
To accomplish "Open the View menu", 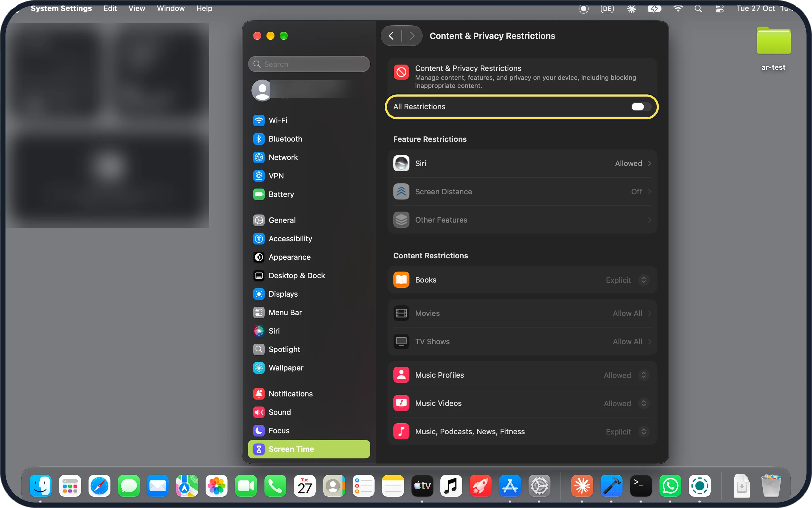I will (137, 8).
